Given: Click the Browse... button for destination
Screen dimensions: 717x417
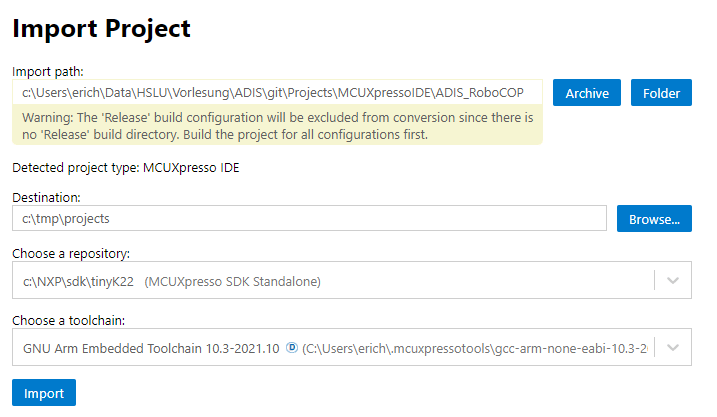Looking at the screenshot, I should 654,218.
